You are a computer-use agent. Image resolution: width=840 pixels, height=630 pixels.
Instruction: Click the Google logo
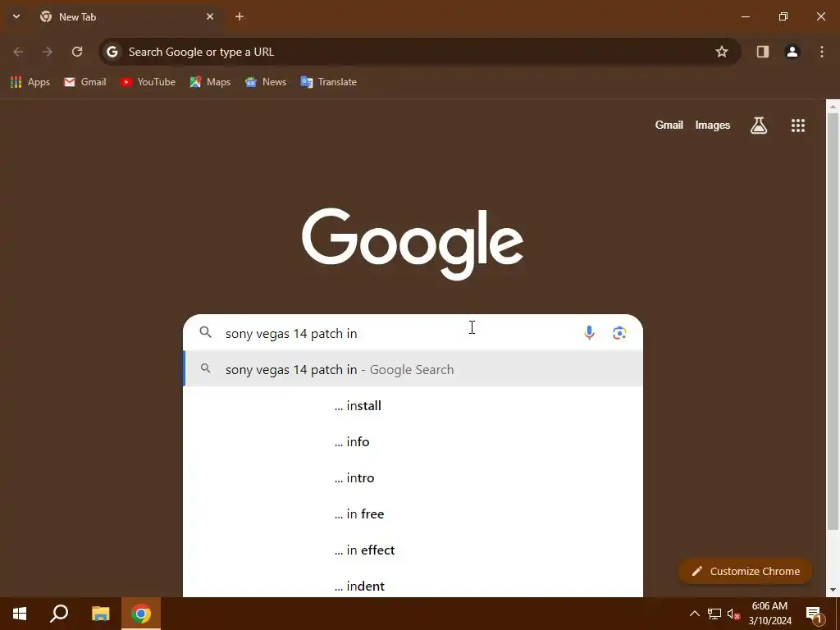click(413, 244)
